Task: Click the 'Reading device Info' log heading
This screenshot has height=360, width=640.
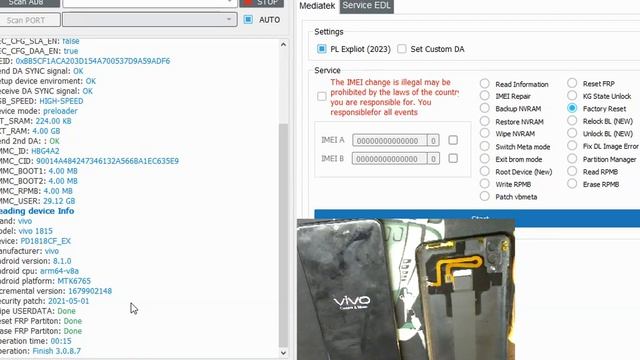Action: pos(37,211)
